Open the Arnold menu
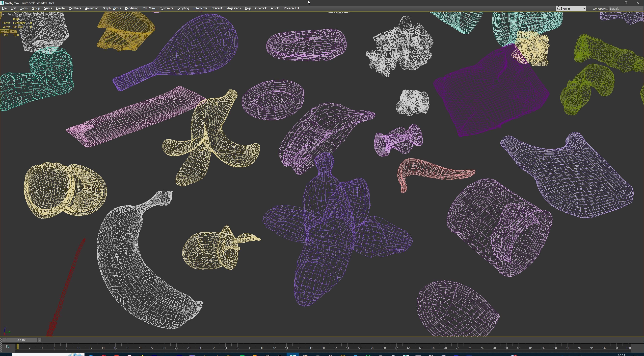 [x=275, y=8]
